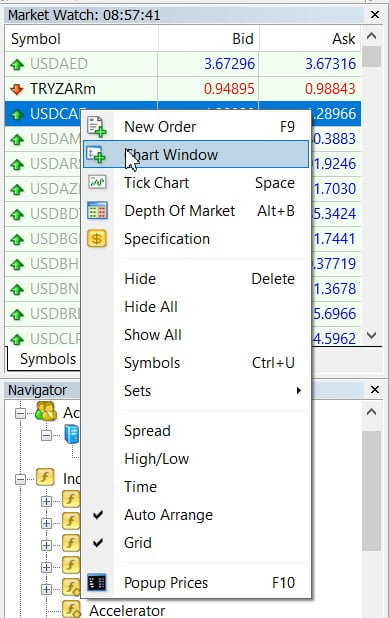Select the Accelerator indicator item

click(x=127, y=611)
